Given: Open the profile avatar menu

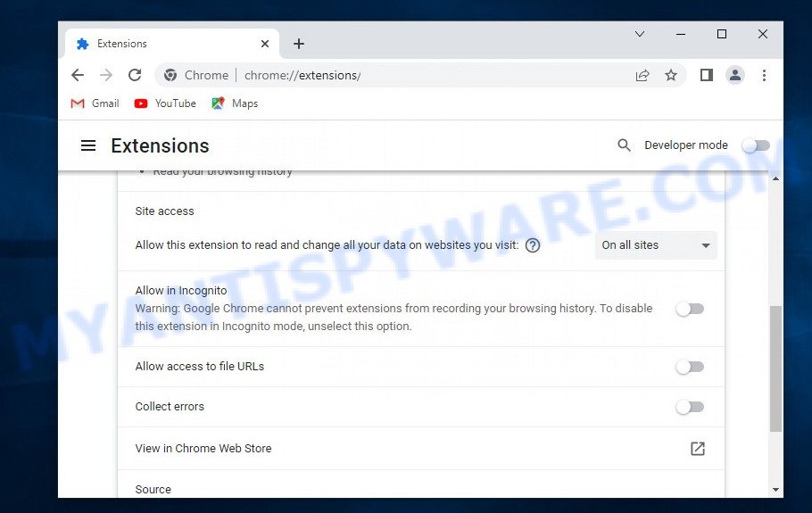Looking at the screenshot, I should 735,75.
